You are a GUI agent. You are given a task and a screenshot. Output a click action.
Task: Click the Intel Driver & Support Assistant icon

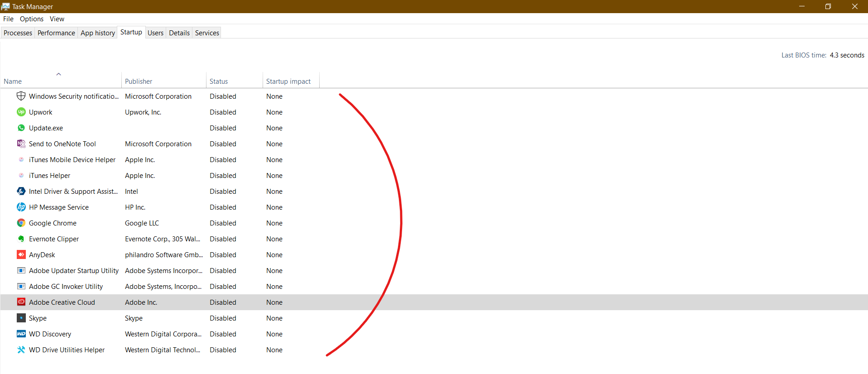click(21, 191)
